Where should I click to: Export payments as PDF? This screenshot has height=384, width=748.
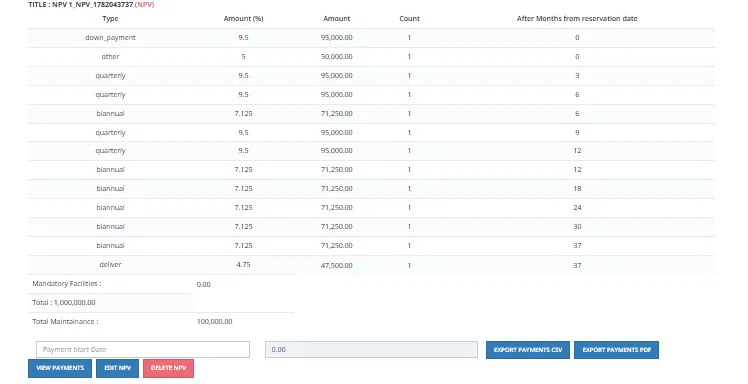(x=616, y=350)
